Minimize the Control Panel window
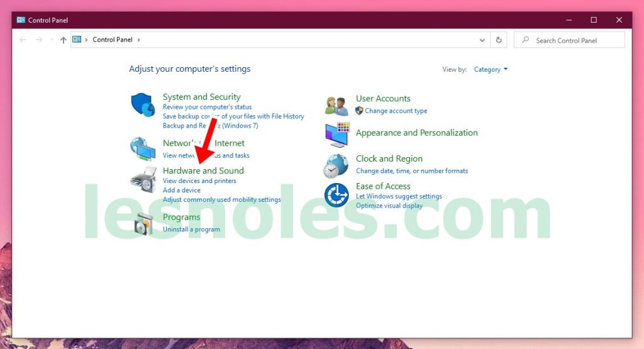644x349 pixels. (569, 19)
